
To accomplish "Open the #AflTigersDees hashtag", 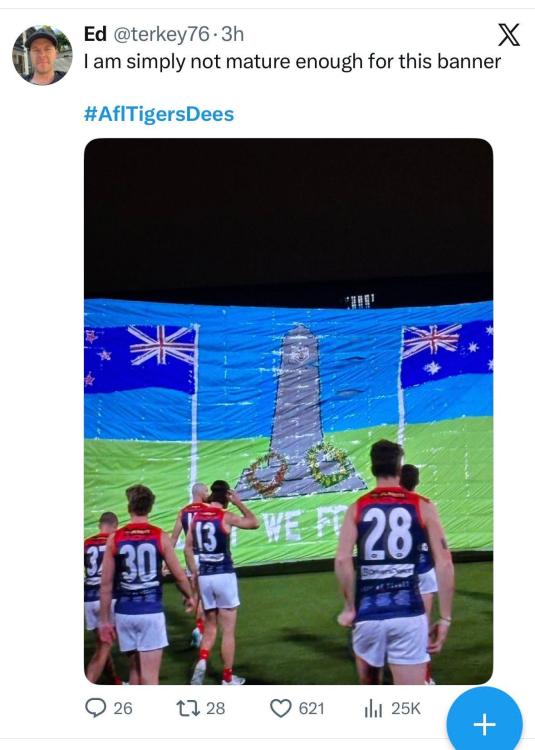I will point(159,114).
